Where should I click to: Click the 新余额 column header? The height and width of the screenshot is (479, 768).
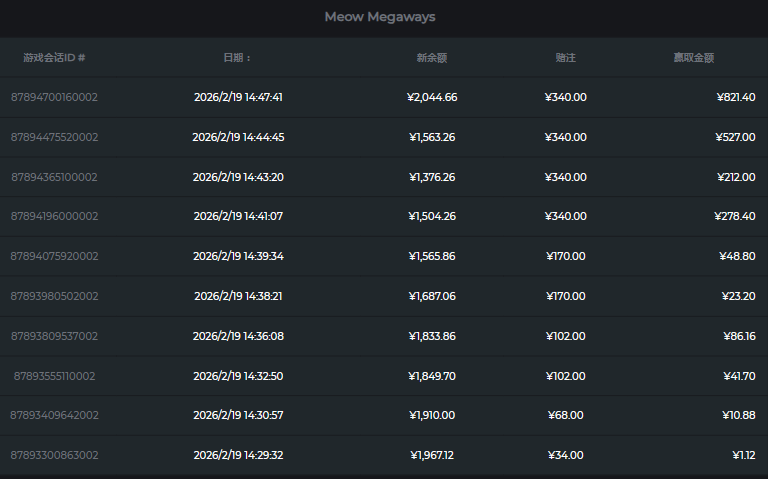(x=432, y=58)
